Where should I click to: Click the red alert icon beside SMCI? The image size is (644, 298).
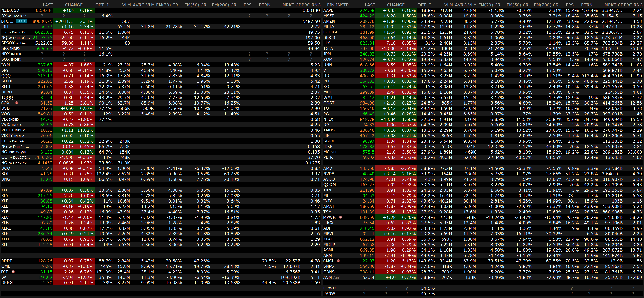click(x=338, y=261)
